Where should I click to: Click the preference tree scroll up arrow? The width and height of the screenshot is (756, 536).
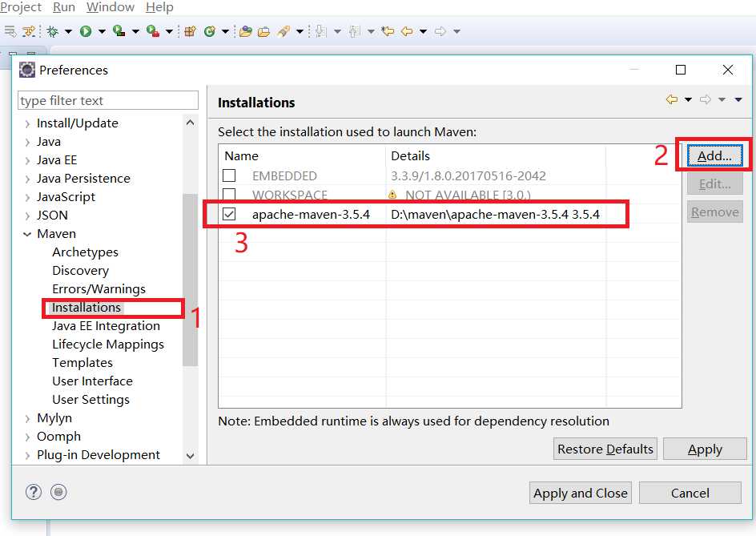click(191, 123)
